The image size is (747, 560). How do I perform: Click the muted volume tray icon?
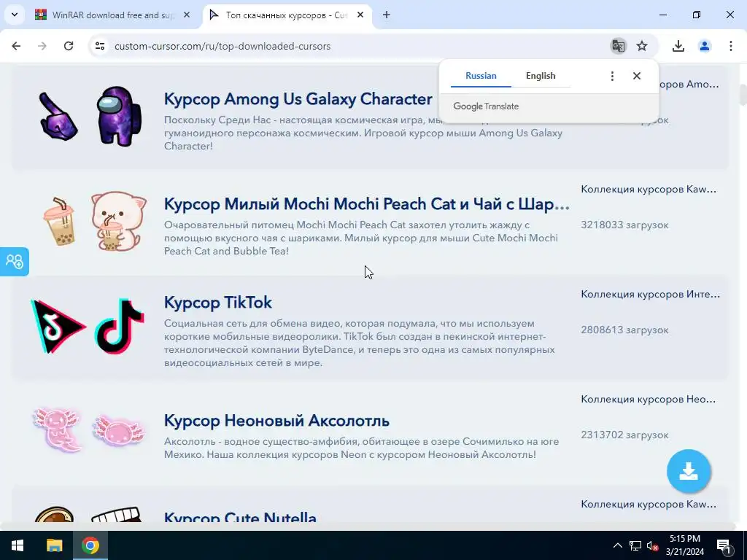coord(653,545)
